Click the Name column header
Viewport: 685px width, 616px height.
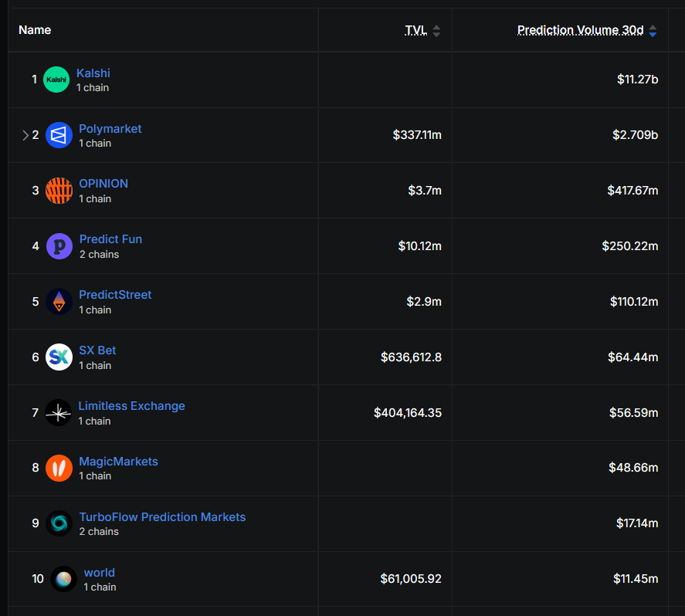point(35,30)
